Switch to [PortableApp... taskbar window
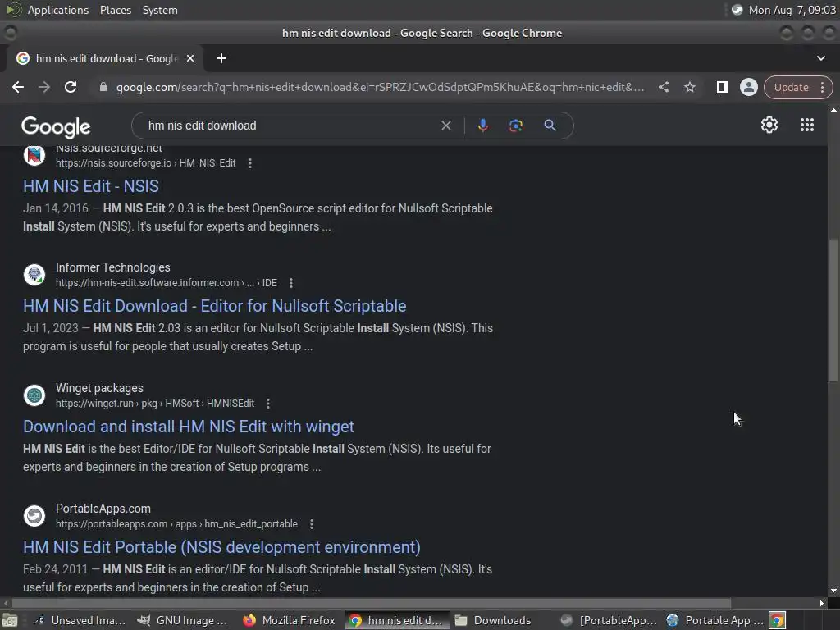 tap(609, 620)
